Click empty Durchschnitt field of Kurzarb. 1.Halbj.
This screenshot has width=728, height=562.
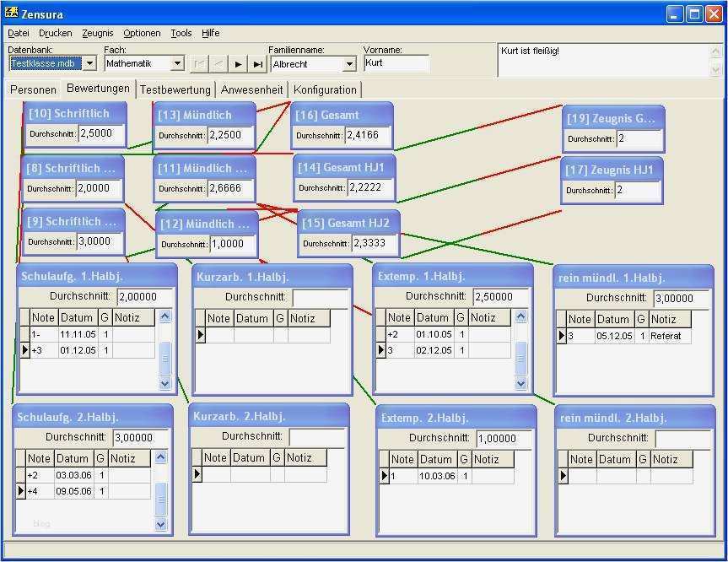321,297
